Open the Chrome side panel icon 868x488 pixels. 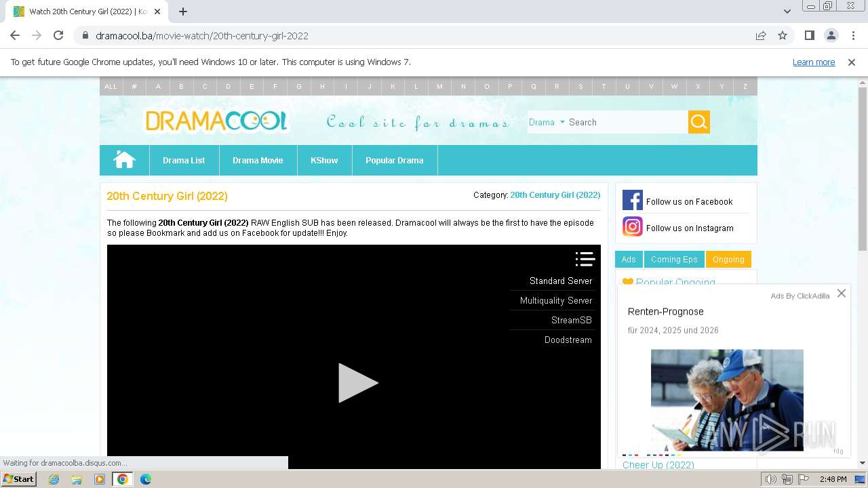click(x=809, y=35)
